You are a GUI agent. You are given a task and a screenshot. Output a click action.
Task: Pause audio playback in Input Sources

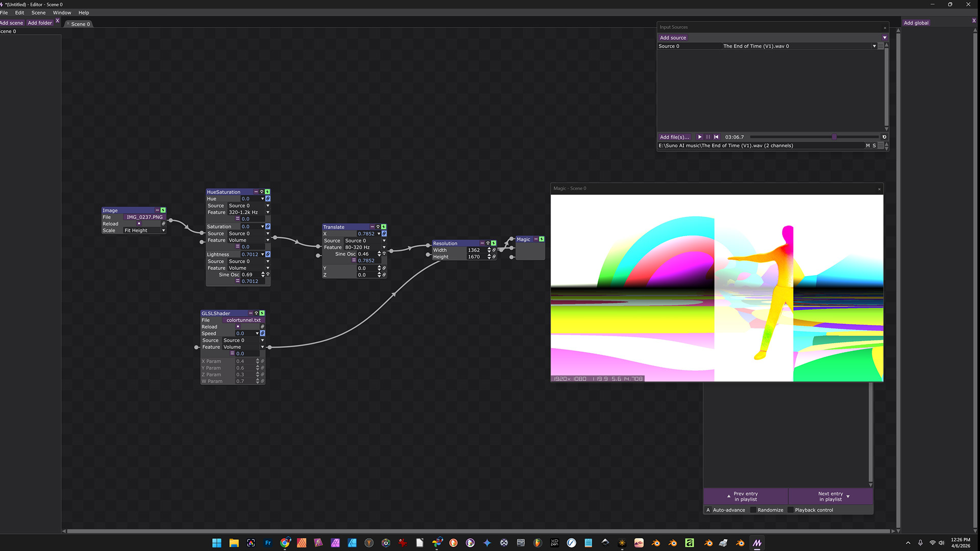pyautogui.click(x=708, y=137)
